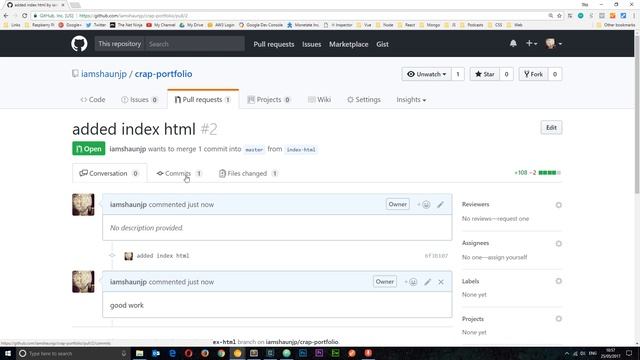Reload the page in browser
The width and height of the screenshot is (640, 360).
tap(24, 16)
